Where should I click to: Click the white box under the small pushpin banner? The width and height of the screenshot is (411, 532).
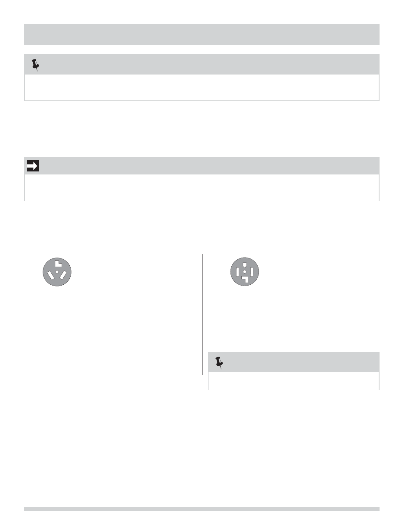click(x=293, y=381)
